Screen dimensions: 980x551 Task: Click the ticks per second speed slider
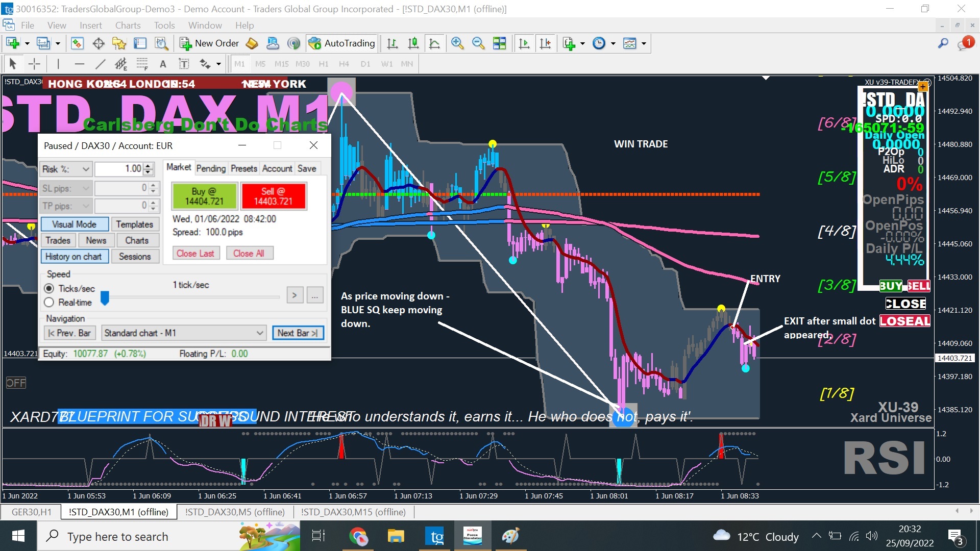[105, 297]
